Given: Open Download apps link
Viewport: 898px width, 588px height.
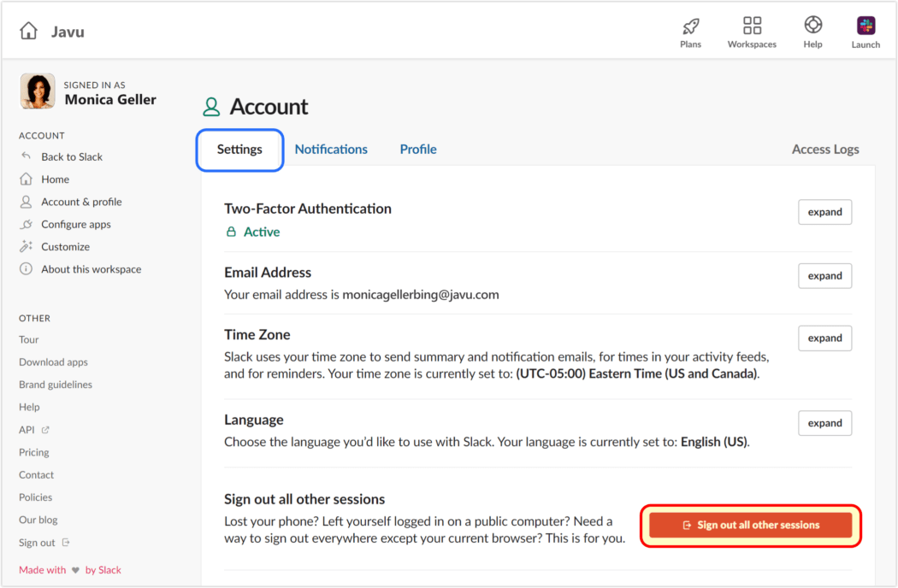Looking at the screenshot, I should click(x=53, y=362).
